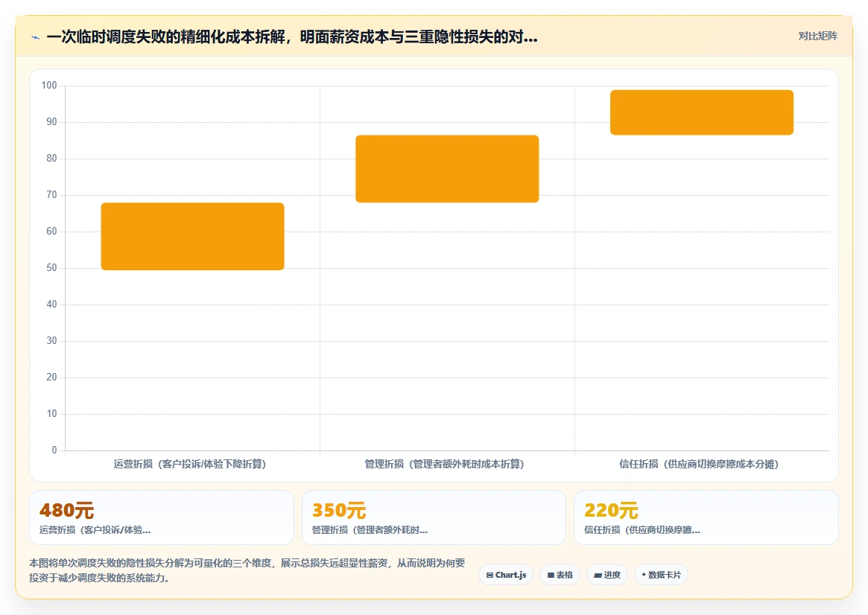The height and width of the screenshot is (615, 868).
Task: Click the y-axis value 100
Action: (x=49, y=85)
